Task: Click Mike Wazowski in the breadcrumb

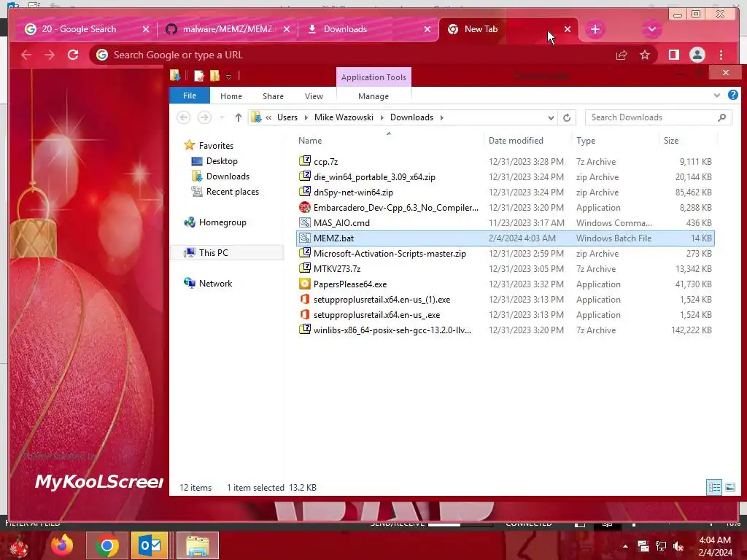Action: pyautogui.click(x=344, y=117)
